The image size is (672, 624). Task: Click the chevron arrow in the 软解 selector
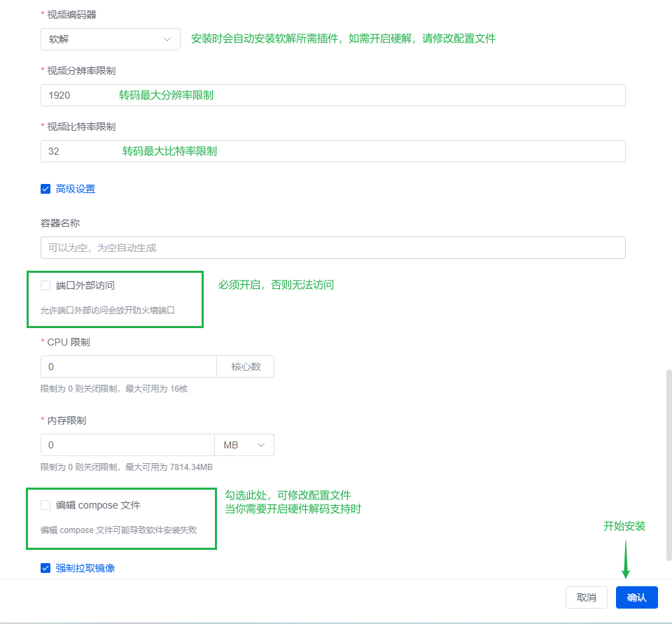[167, 39]
